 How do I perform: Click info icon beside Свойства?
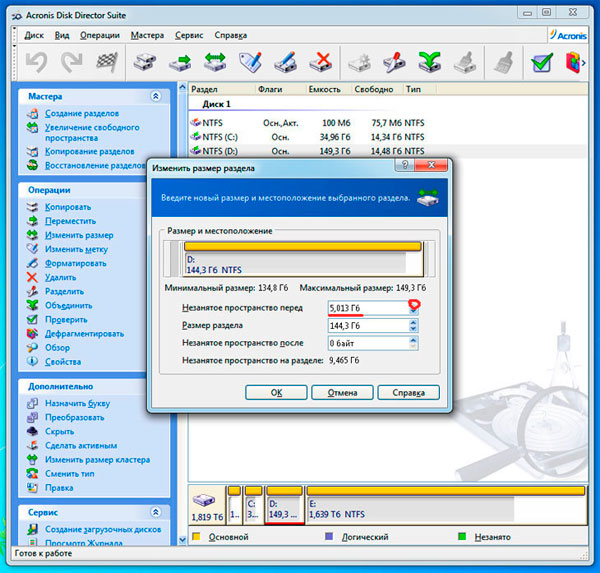33,361
